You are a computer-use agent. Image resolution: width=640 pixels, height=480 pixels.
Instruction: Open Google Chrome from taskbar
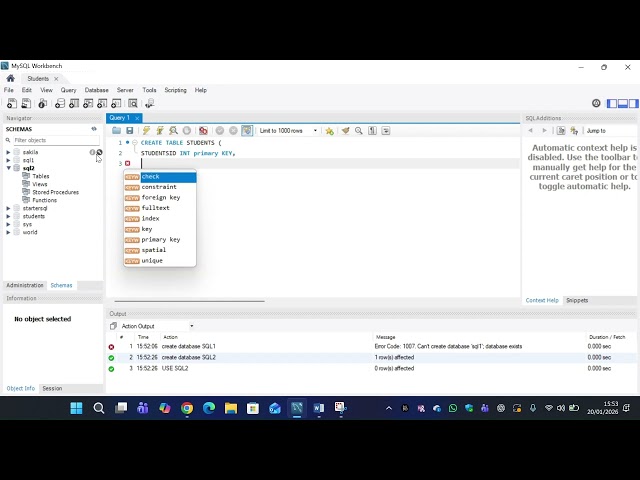coord(187,408)
